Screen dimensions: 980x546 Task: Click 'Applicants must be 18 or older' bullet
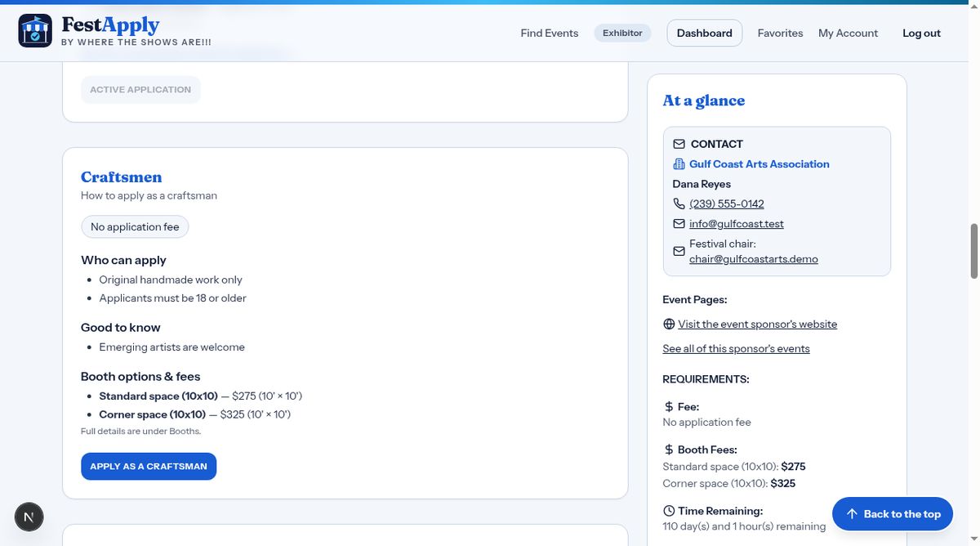[173, 298]
